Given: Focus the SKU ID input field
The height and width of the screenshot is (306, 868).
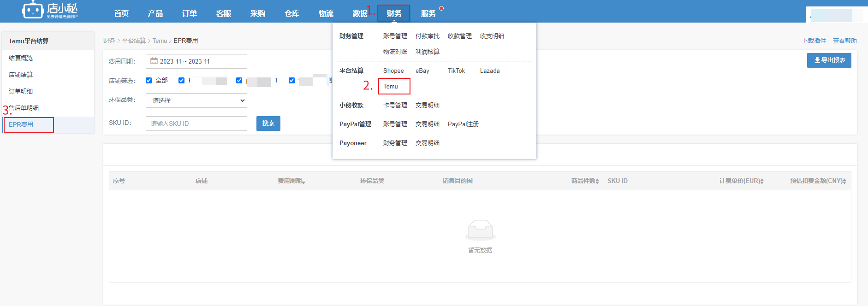Looking at the screenshot, I should 196,124.
